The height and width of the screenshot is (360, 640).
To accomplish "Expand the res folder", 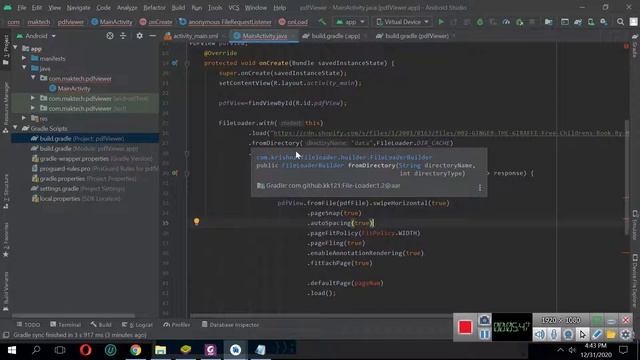I will pos(24,118).
